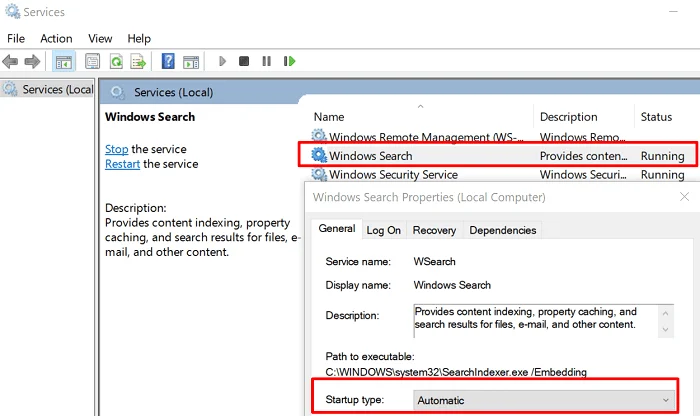Open the Startup type dropdown
The width and height of the screenshot is (700, 416).
point(544,400)
